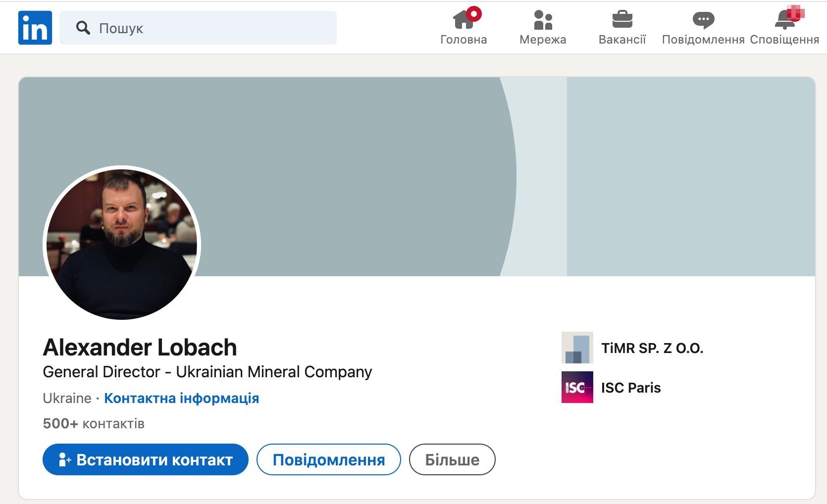Open the Вакансії (Jobs) briefcase icon
Image resolution: width=827 pixels, height=504 pixels.
(x=622, y=21)
